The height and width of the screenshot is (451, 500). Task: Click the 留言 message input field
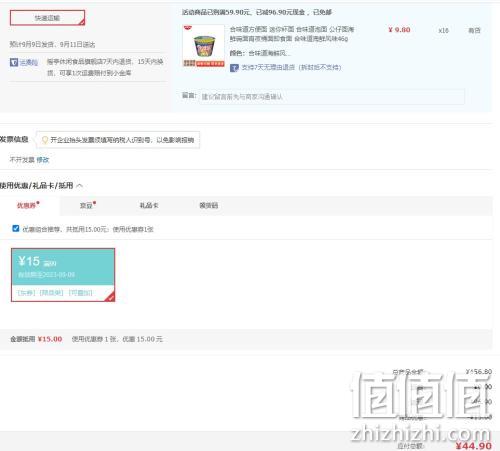(x=332, y=97)
